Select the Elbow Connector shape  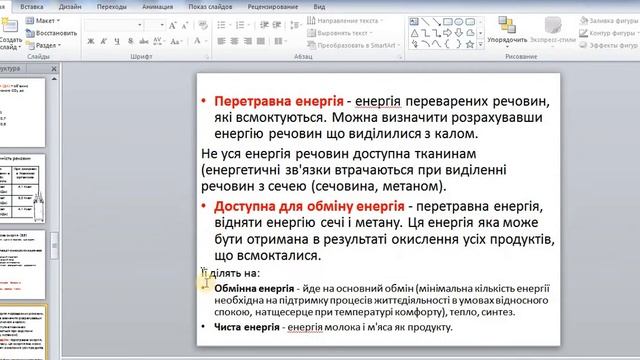coord(425,33)
